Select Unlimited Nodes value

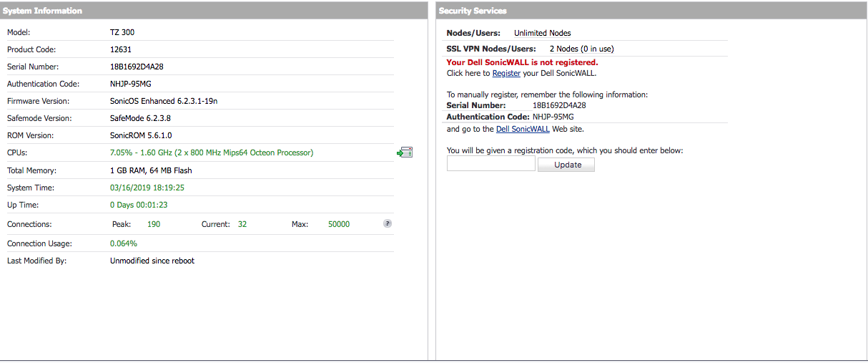(x=543, y=33)
